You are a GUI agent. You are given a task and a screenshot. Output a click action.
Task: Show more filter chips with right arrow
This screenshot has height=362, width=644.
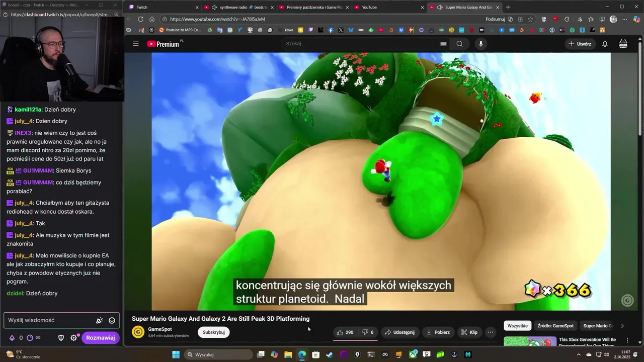(622, 326)
